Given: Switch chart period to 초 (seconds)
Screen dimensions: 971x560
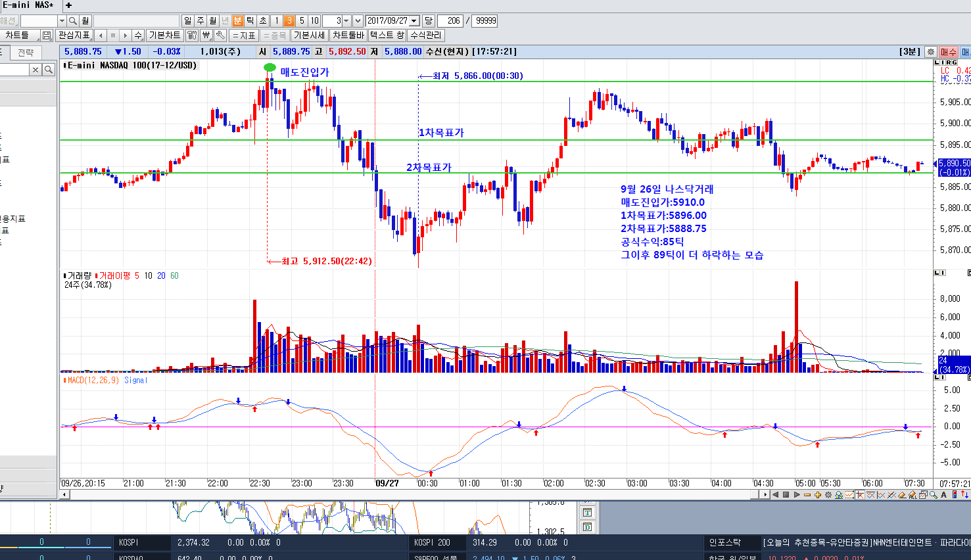Looking at the screenshot, I should coord(263,21).
